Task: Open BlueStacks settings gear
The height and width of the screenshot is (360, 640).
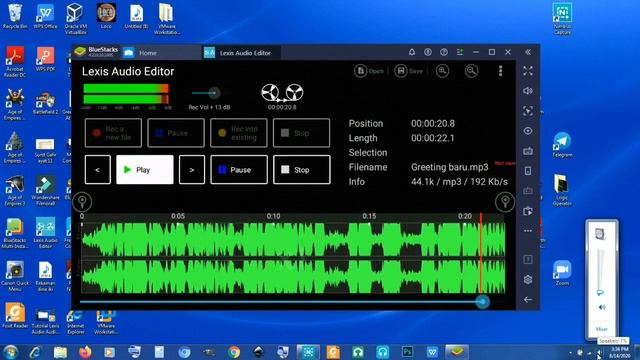Action: coord(528,280)
